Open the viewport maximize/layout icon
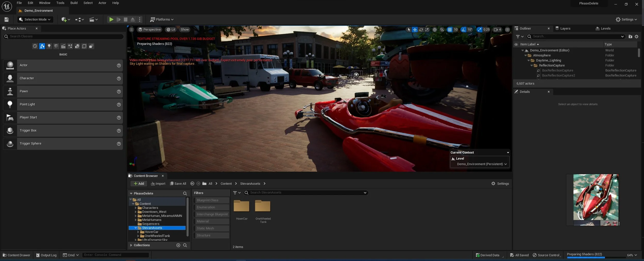The height and width of the screenshot is (261, 644). coord(508,29)
